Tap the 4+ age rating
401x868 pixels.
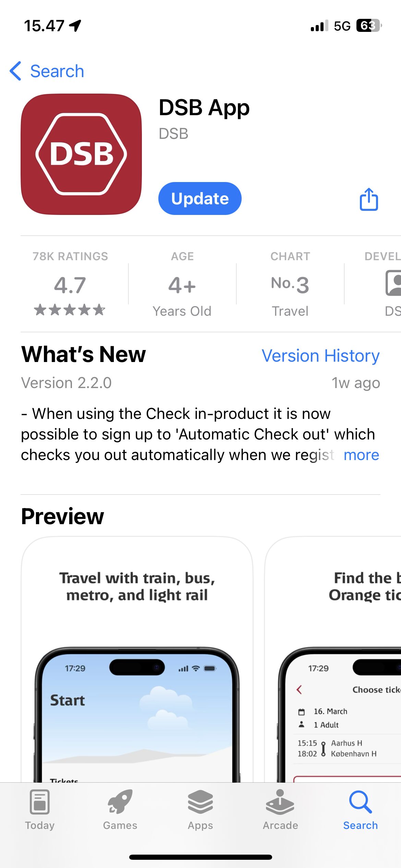coord(182,285)
